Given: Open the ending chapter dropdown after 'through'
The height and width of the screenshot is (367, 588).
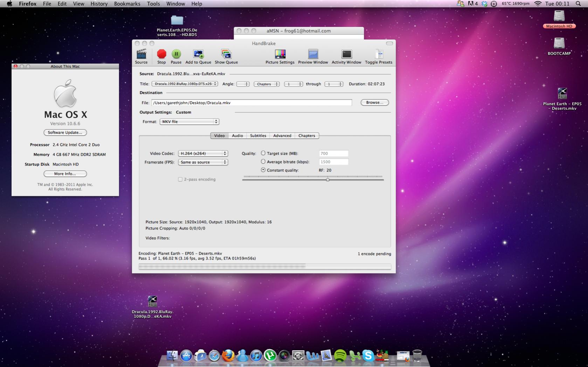Looking at the screenshot, I should pyautogui.click(x=333, y=84).
